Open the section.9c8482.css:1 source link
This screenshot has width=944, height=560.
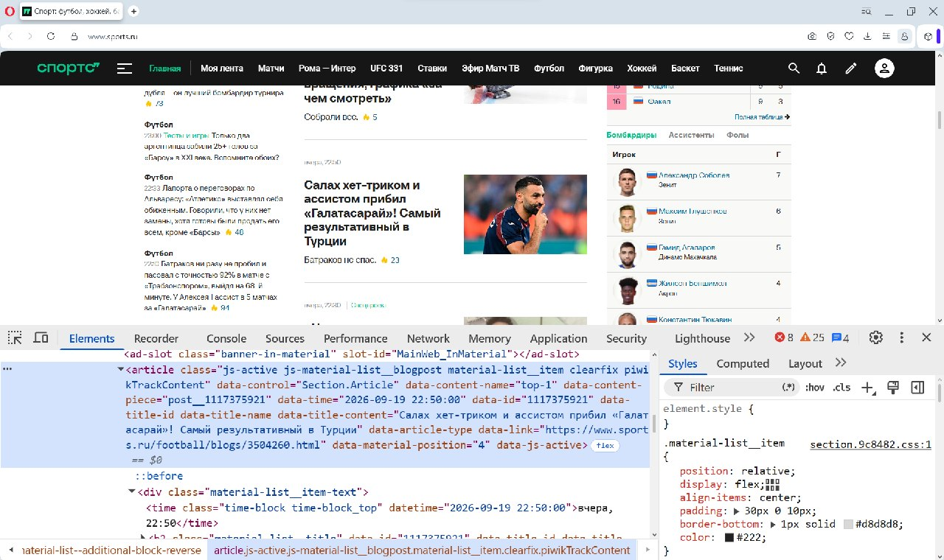tap(870, 444)
